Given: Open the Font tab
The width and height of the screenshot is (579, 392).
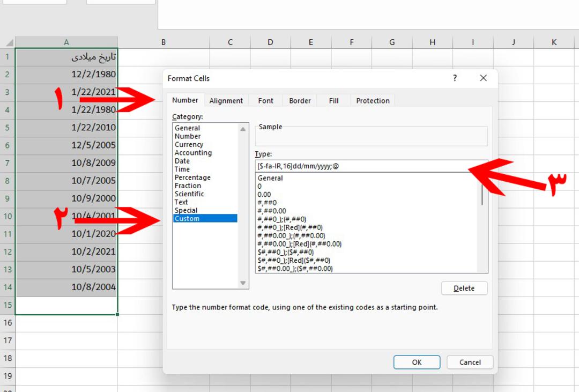Looking at the screenshot, I should pos(265,100).
